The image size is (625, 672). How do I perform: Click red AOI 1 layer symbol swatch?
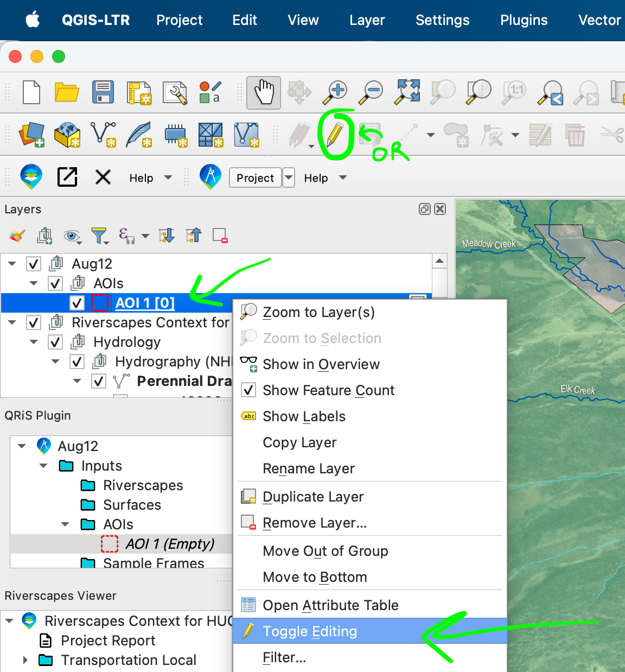[100, 303]
